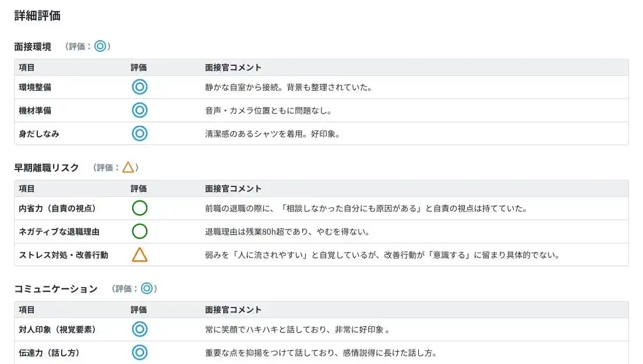Click the double-circle rating for 身だしなみ
Screen dimensions: 643x364
(139, 133)
